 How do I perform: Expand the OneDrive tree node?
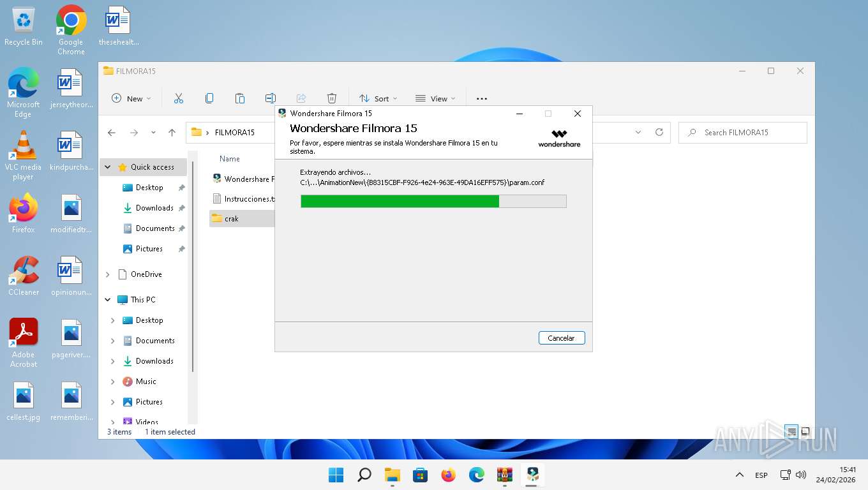tap(108, 274)
